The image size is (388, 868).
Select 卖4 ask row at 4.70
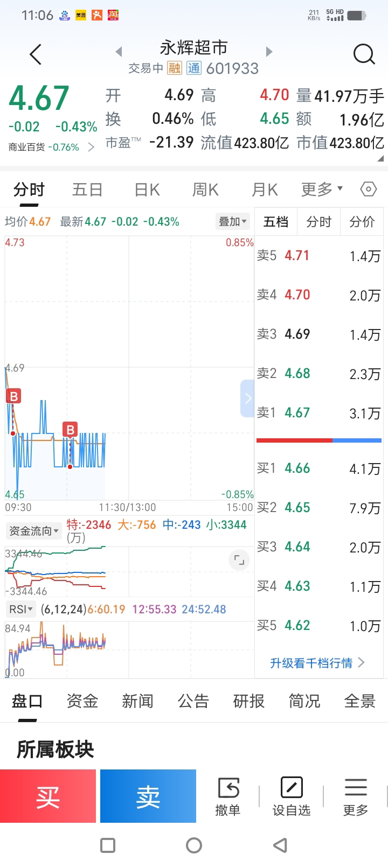[x=319, y=295]
